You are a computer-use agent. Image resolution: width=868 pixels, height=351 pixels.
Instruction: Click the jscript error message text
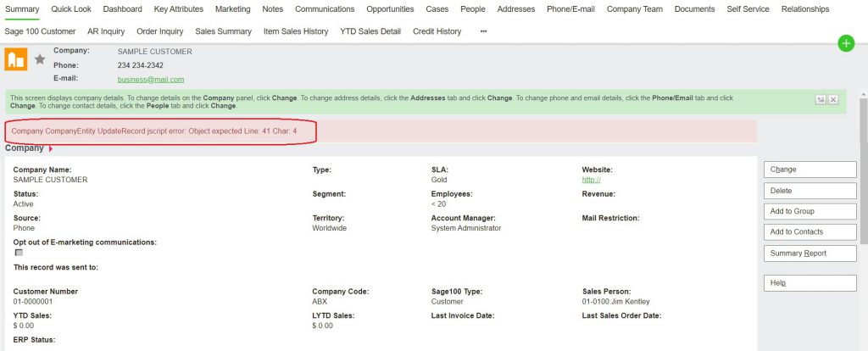pyautogui.click(x=154, y=131)
